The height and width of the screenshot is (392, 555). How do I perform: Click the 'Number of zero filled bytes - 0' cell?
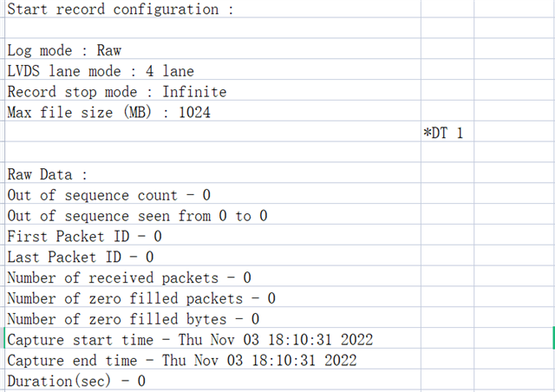[x=133, y=319]
